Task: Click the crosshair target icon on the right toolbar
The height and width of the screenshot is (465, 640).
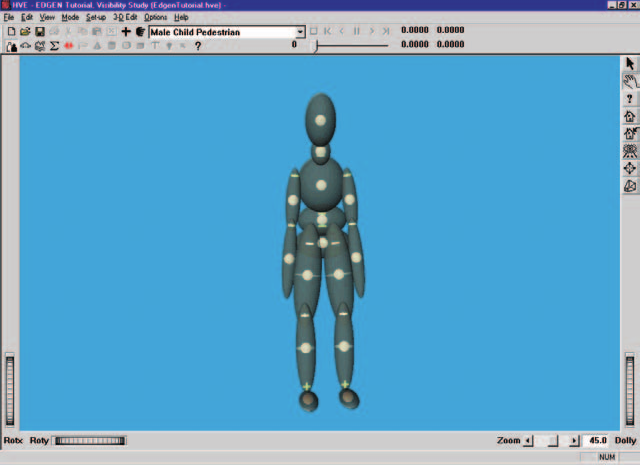Action: pos(629,169)
